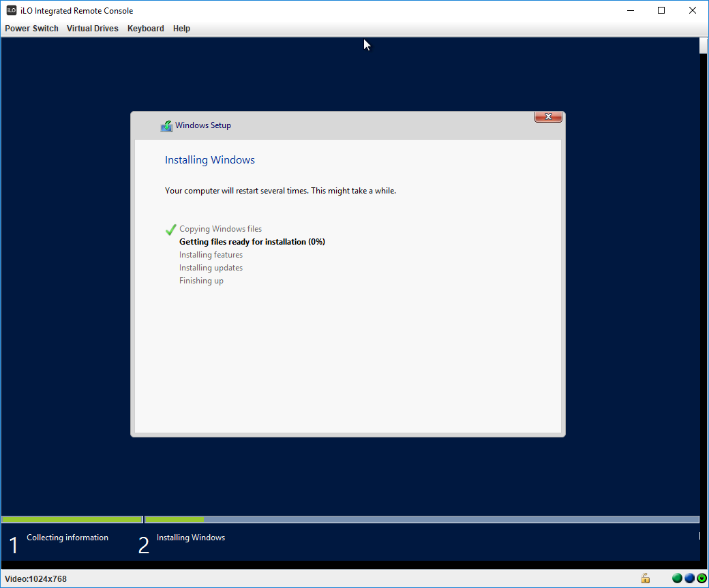Open the Keyboard menu
The image size is (709, 588).
[145, 29]
